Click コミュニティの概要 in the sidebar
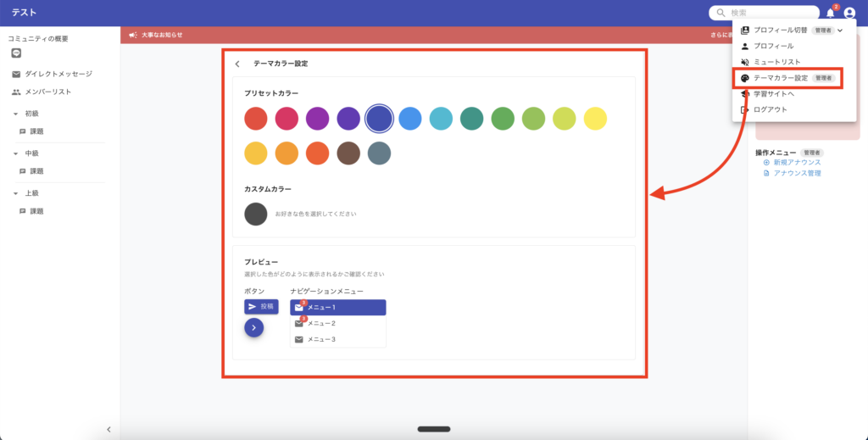Viewport: 868px width, 440px height. [x=38, y=39]
